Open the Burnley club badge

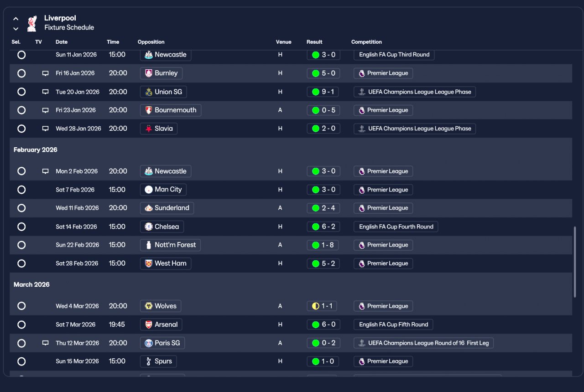click(148, 73)
